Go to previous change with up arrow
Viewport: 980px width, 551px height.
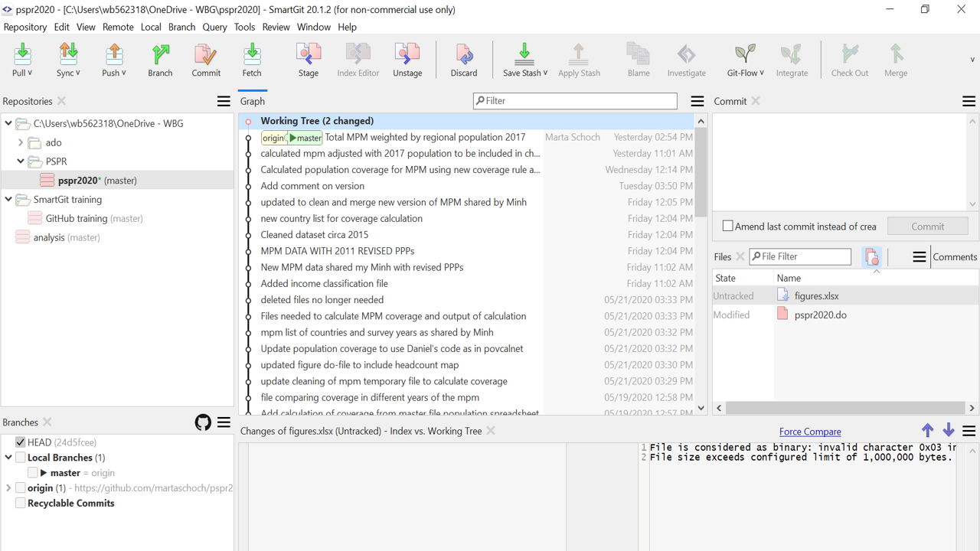click(x=927, y=431)
